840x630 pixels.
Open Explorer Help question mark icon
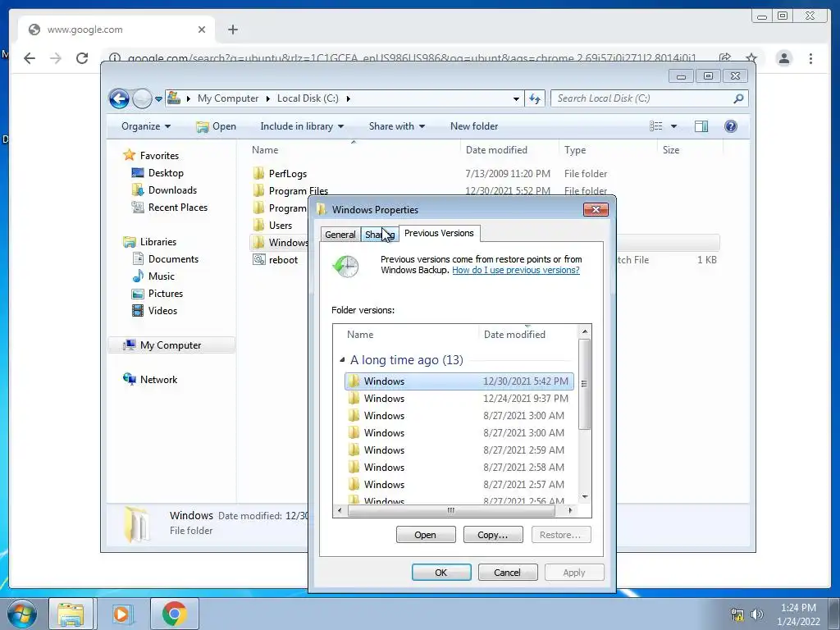pos(731,126)
